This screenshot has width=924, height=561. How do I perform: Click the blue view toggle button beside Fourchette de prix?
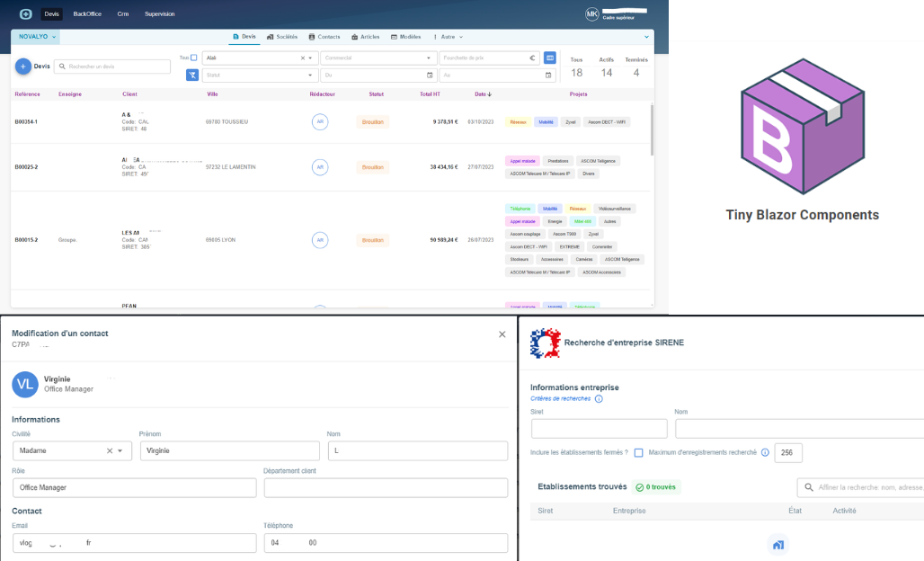pyautogui.click(x=550, y=58)
